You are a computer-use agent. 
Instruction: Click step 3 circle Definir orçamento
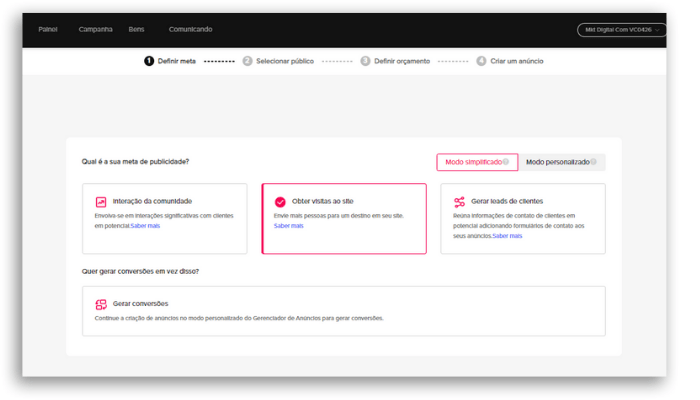(x=365, y=61)
